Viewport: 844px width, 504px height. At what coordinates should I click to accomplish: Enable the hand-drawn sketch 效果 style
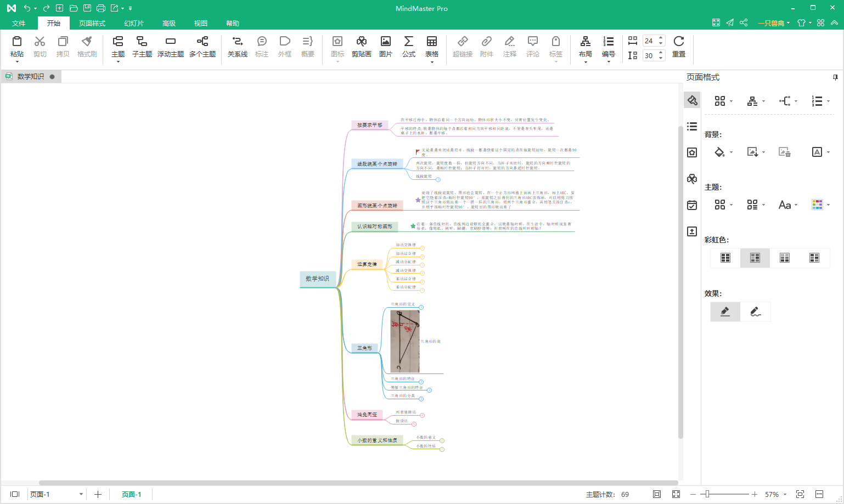756,312
